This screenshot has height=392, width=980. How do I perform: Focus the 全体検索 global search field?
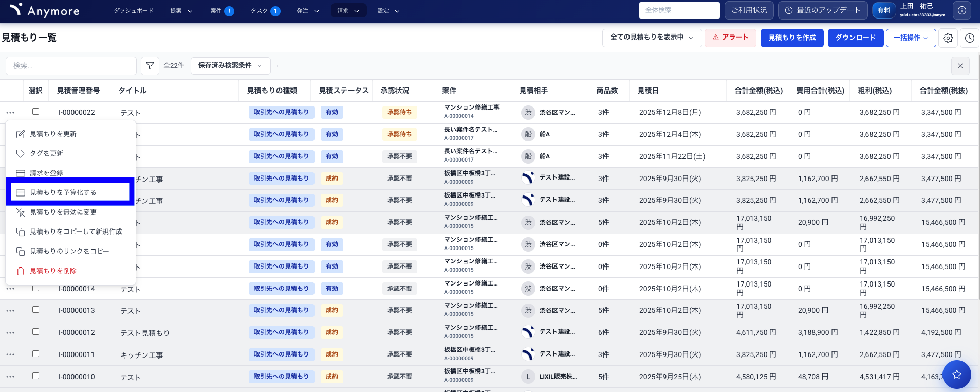[x=679, y=10]
